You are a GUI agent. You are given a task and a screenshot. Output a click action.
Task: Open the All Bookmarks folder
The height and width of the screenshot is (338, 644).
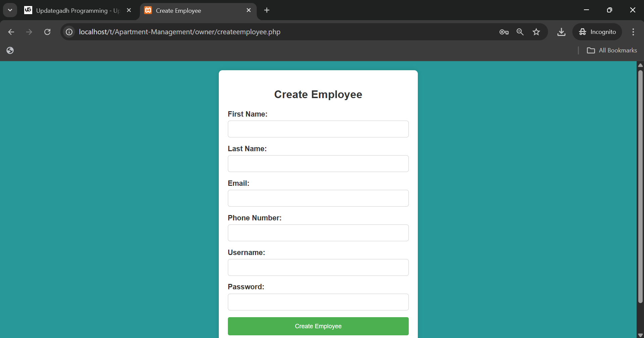(x=612, y=50)
